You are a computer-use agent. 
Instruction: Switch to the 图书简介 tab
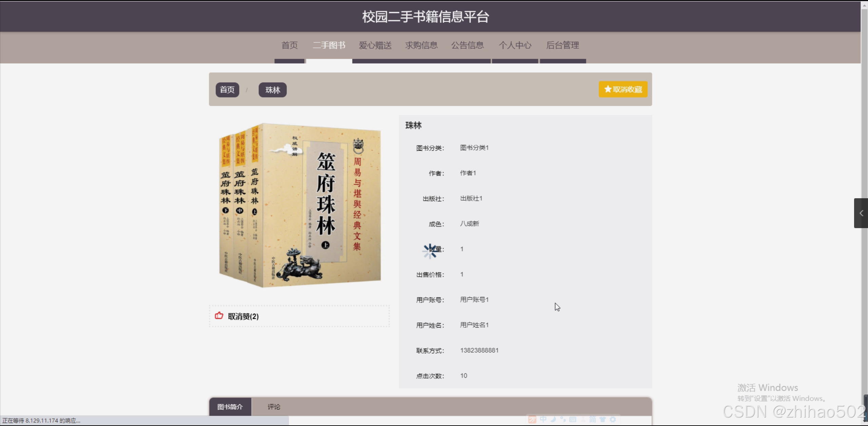coord(230,407)
